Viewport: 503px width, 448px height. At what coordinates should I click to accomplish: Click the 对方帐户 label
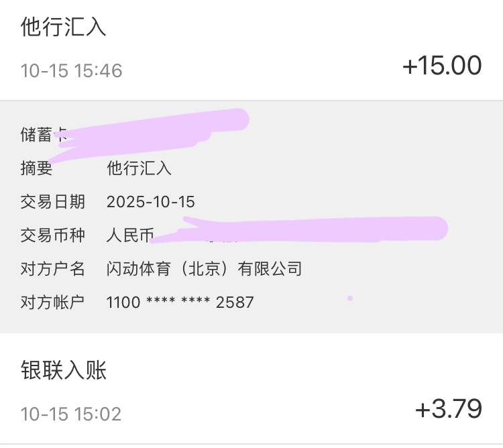tap(52, 302)
